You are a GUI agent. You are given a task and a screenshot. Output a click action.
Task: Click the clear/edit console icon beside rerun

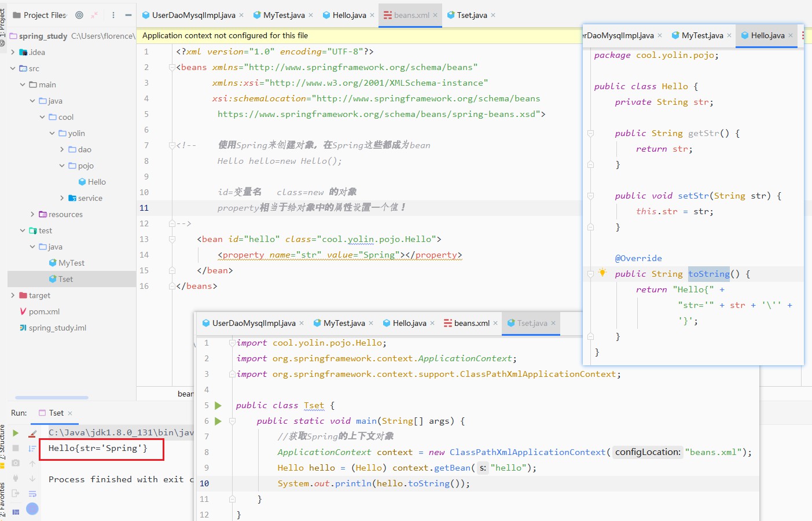(x=32, y=433)
